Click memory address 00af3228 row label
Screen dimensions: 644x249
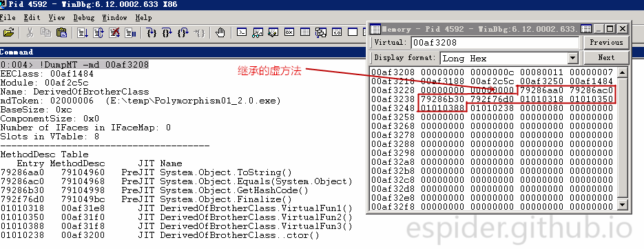pyautogui.click(x=393, y=90)
